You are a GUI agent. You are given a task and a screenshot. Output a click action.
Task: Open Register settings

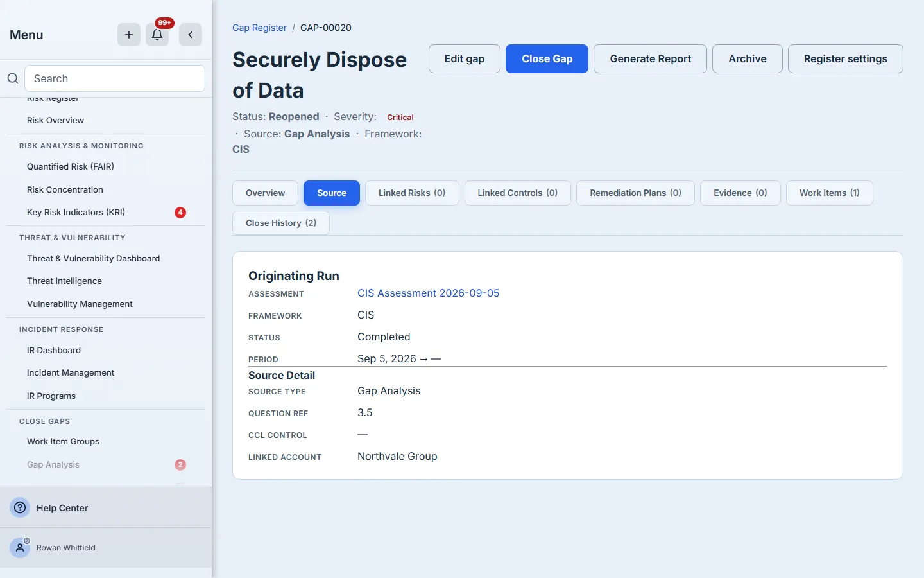click(x=845, y=58)
